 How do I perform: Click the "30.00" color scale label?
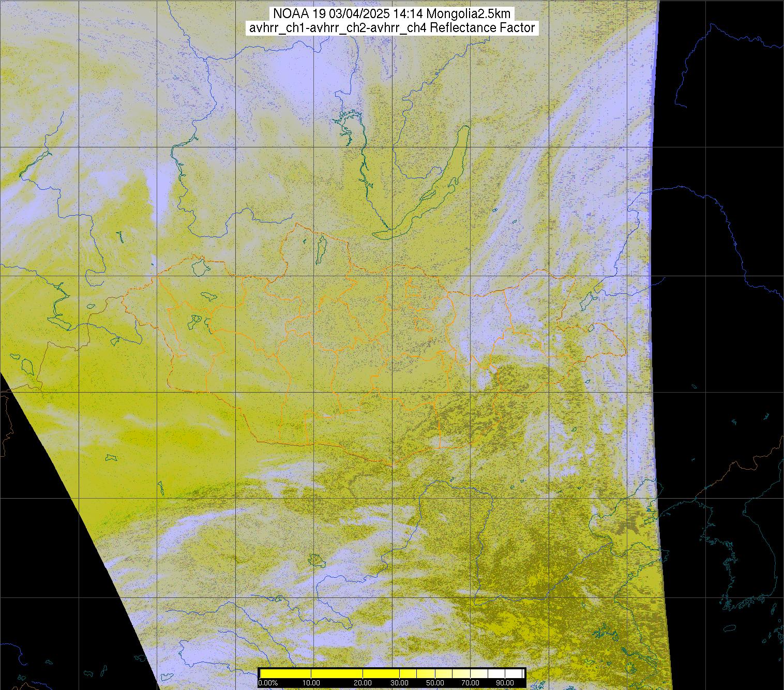(399, 683)
